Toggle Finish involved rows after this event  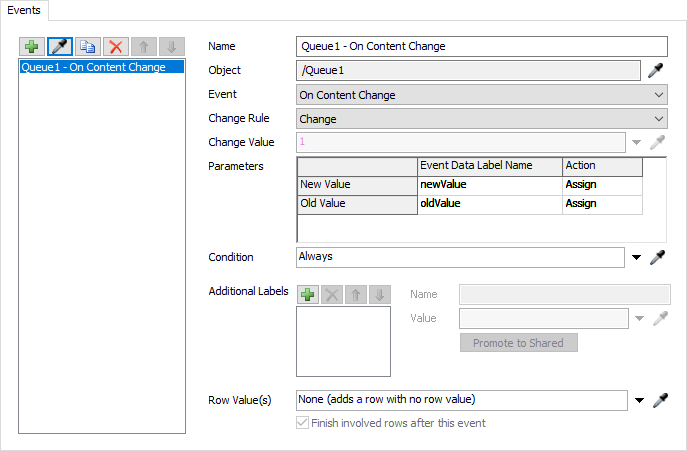[x=304, y=423]
